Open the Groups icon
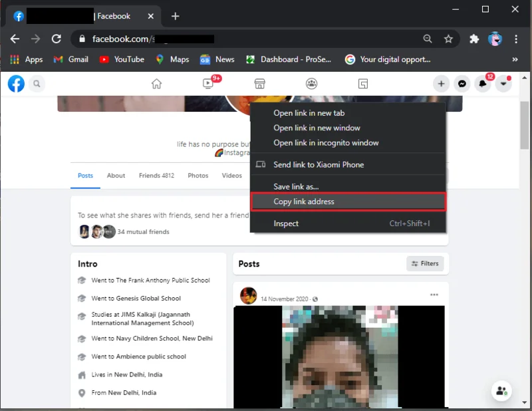532x411 pixels. (311, 84)
